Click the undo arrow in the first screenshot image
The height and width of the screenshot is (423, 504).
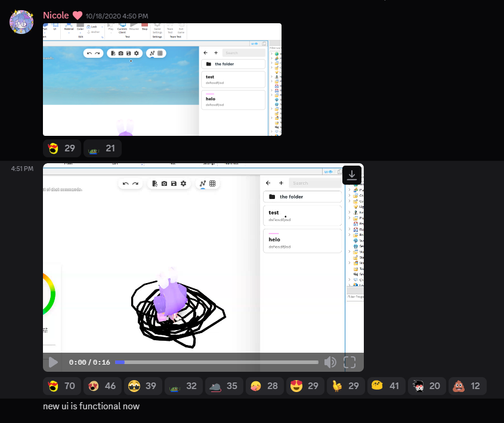click(x=89, y=53)
